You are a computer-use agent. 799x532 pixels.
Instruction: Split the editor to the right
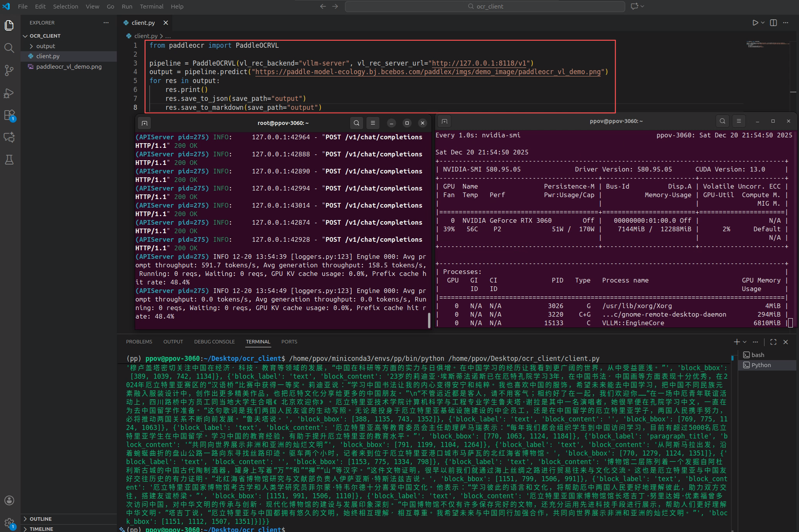click(x=773, y=23)
